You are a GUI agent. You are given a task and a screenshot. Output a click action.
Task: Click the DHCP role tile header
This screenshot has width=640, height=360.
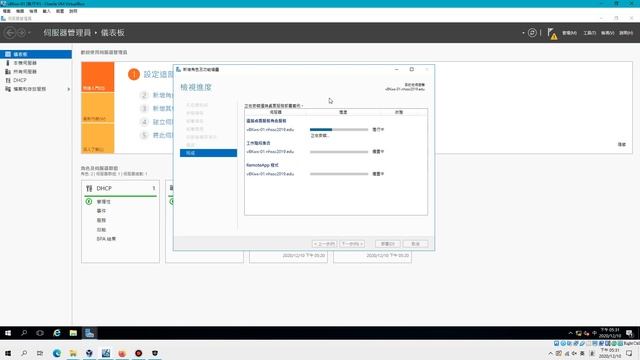coord(120,188)
